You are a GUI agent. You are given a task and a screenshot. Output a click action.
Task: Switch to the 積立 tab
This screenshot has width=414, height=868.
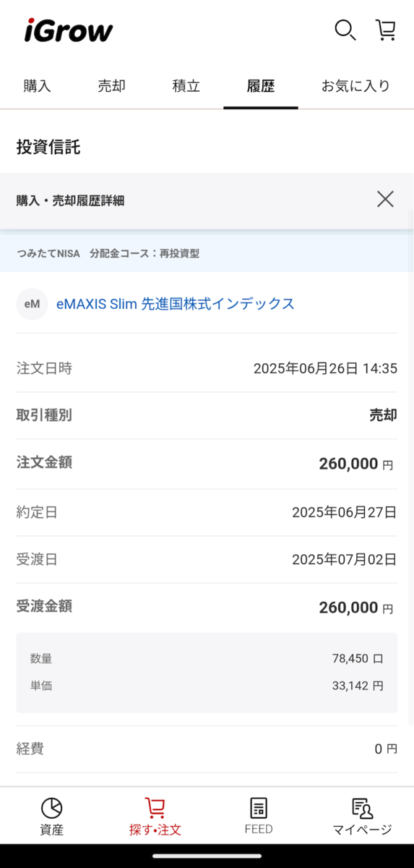click(x=186, y=86)
